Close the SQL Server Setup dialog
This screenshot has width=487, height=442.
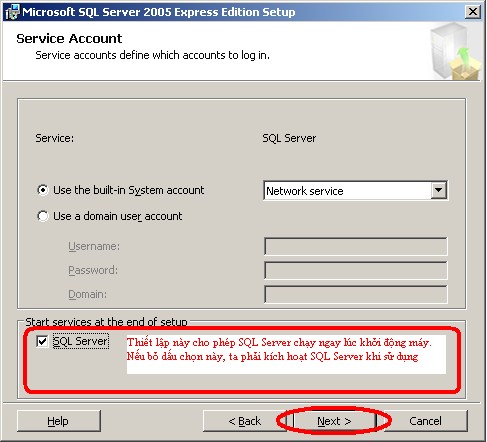473,12
